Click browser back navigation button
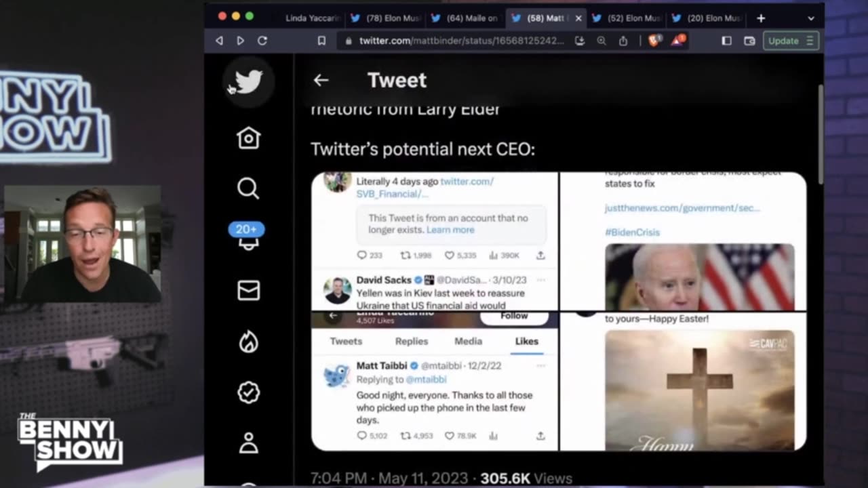This screenshot has height=488, width=868. pos(219,41)
